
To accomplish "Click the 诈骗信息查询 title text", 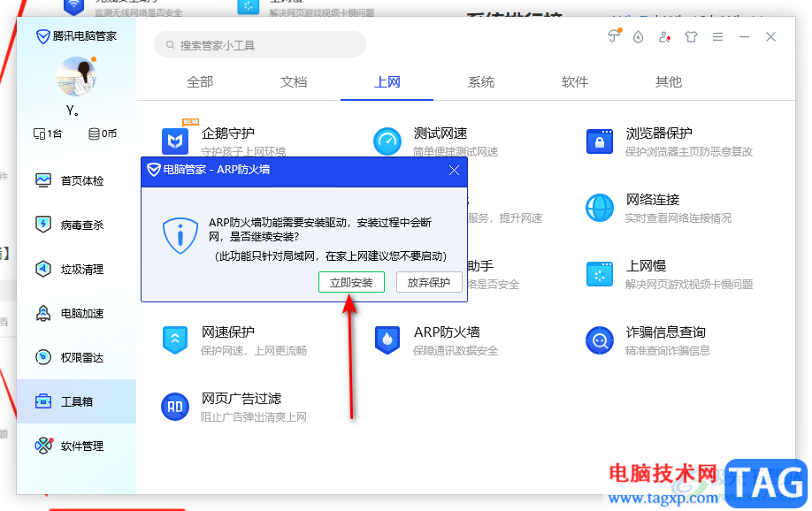I will [666, 332].
